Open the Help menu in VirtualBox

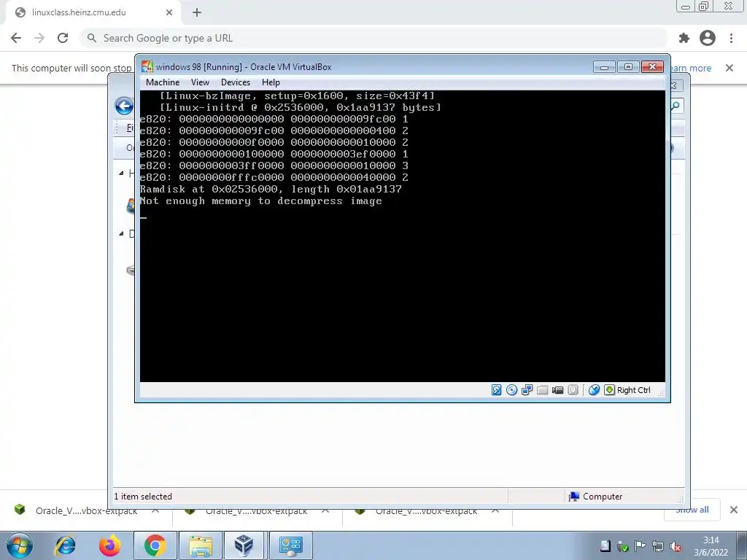coord(271,82)
